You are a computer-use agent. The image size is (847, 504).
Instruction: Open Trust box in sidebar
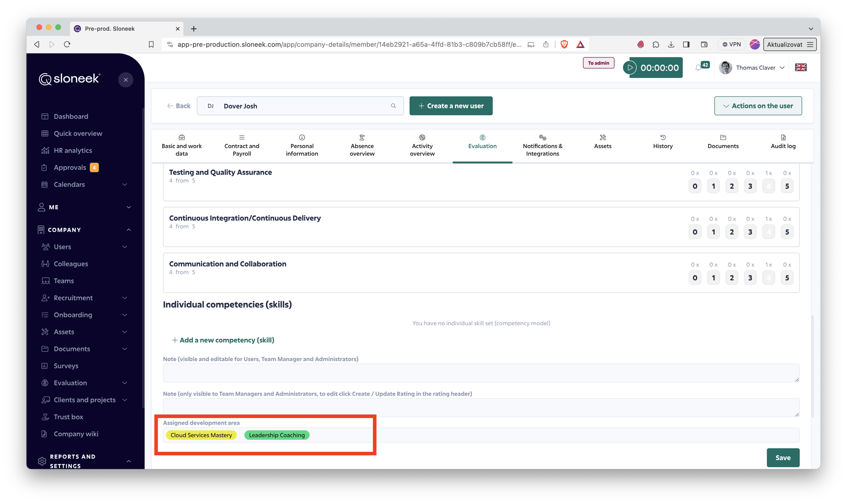click(x=68, y=417)
